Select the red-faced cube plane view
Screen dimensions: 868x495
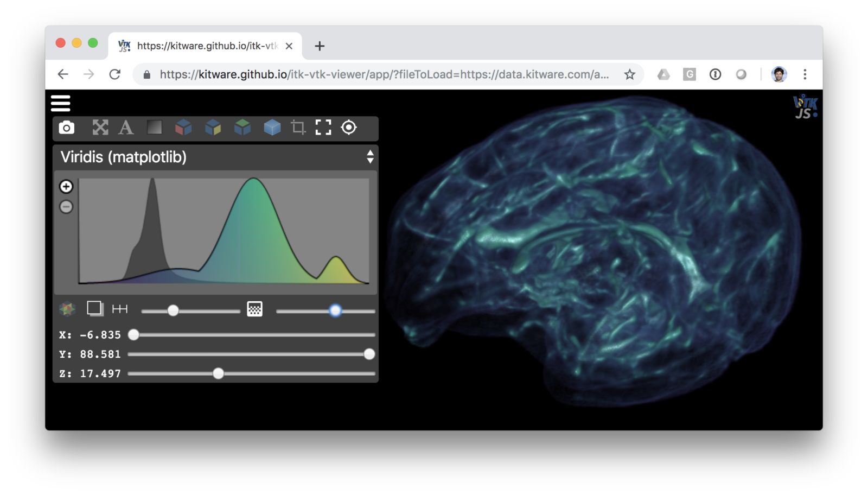(x=183, y=128)
